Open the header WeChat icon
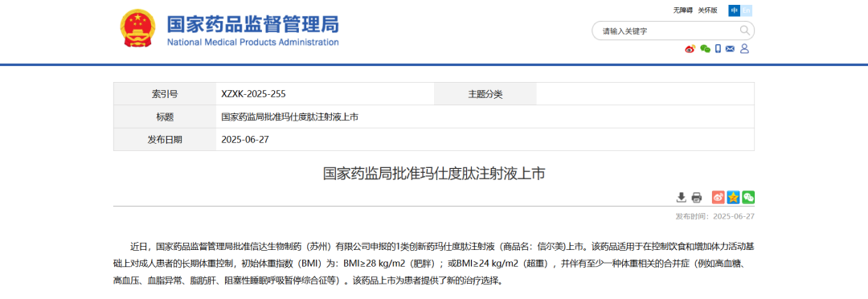The height and width of the screenshot is (299, 868). pyautogui.click(x=705, y=49)
